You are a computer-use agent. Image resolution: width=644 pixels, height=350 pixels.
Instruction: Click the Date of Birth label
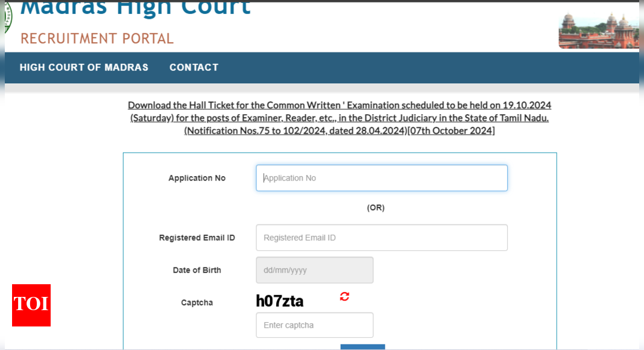197,270
